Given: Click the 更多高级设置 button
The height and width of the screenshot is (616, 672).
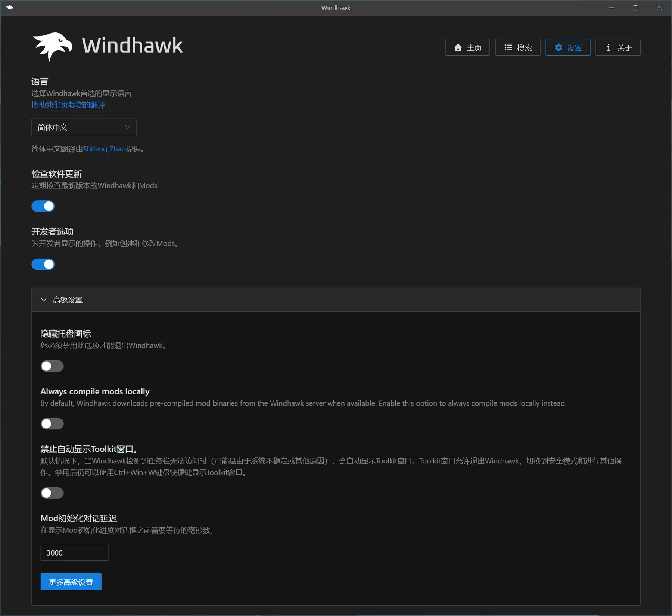Looking at the screenshot, I should tap(71, 582).
